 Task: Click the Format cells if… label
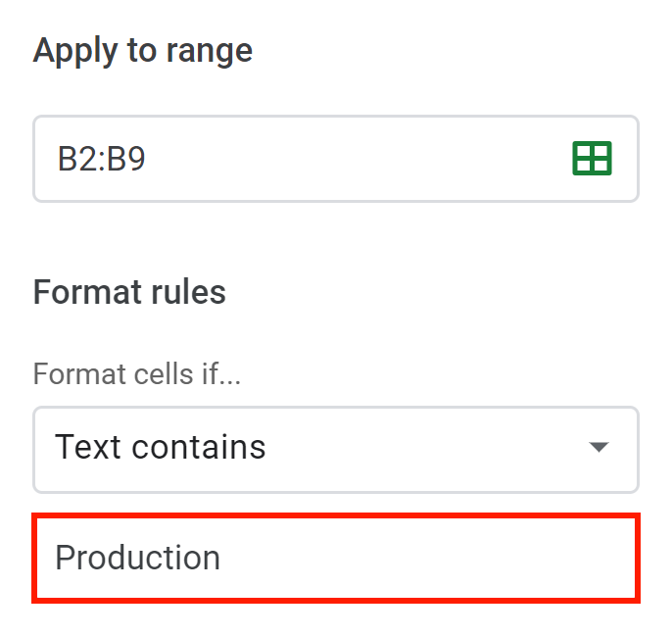[x=137, y=373]
